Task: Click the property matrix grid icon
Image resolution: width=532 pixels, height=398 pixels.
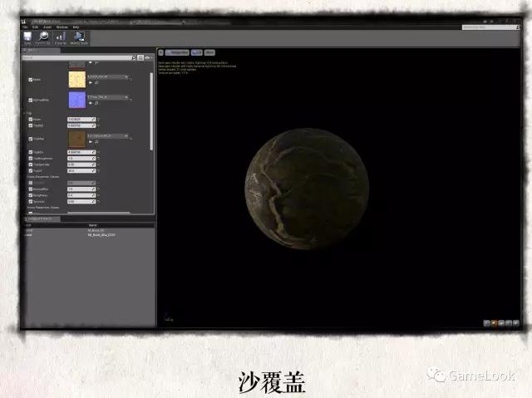Action: [x=140, y=57]
